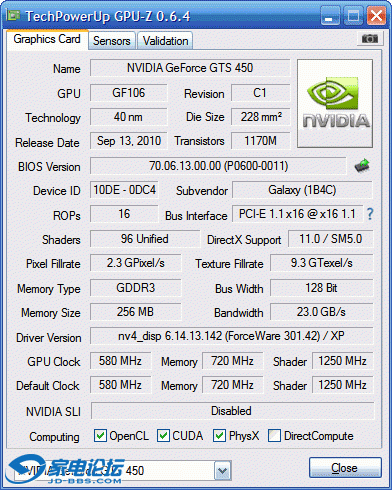Click the Bandwidth field 23.0 GB/s

pos(321,312)
